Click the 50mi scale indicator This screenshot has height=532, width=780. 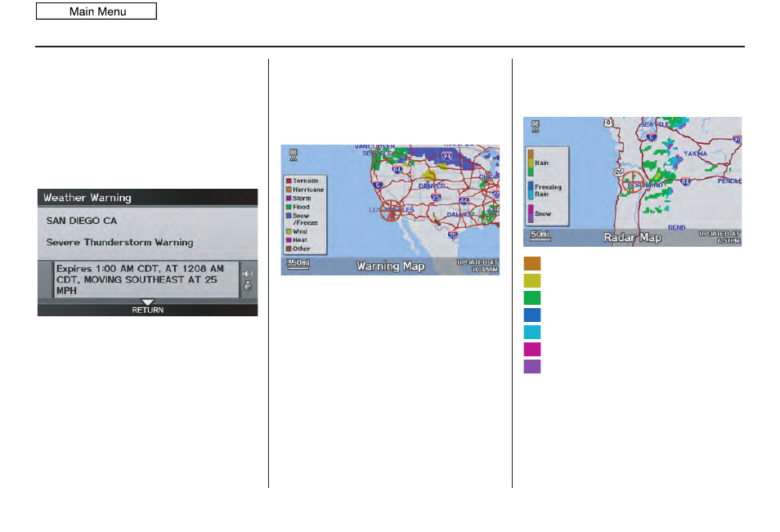(x=540, y=235)
